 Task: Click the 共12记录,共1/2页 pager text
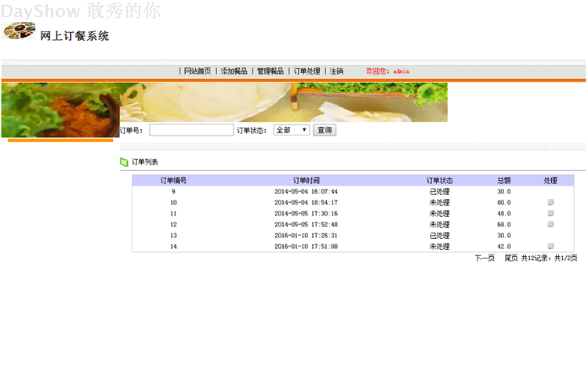(x=549, y=258)
